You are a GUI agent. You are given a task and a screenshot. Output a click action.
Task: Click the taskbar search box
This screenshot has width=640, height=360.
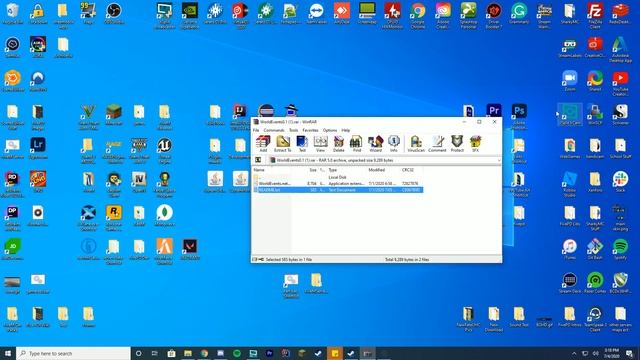(73, 353)
